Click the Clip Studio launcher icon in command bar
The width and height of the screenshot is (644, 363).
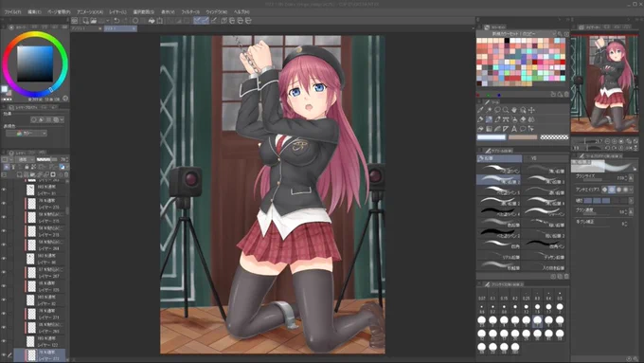(x=74, y=21)
